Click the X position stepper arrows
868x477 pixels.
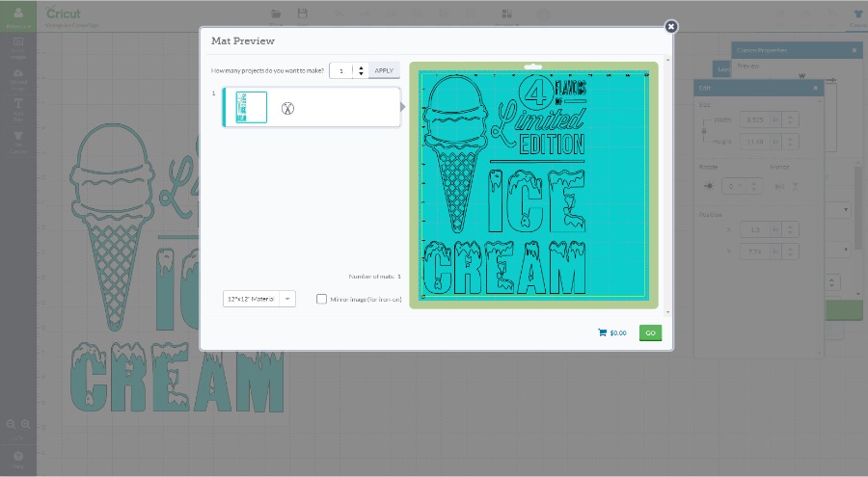coord(790,229)
